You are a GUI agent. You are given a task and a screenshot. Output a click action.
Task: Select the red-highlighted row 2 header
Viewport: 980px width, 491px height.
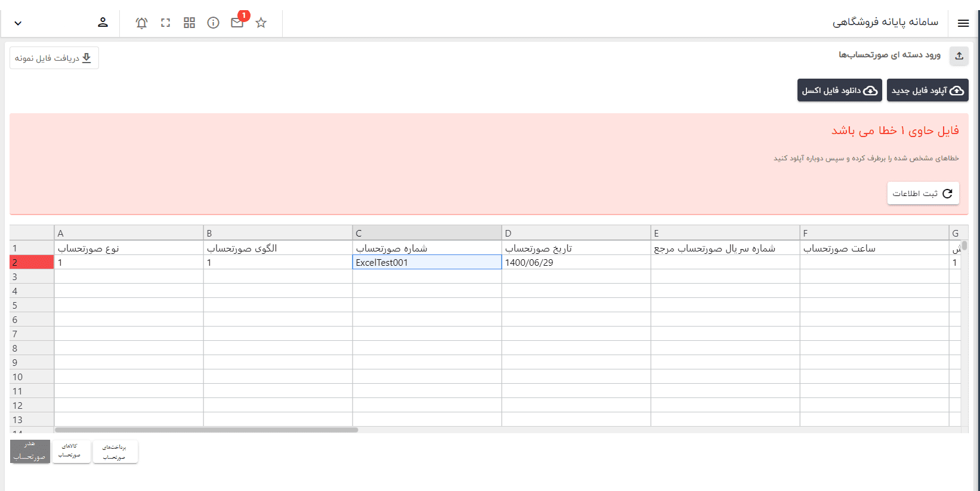32,262
